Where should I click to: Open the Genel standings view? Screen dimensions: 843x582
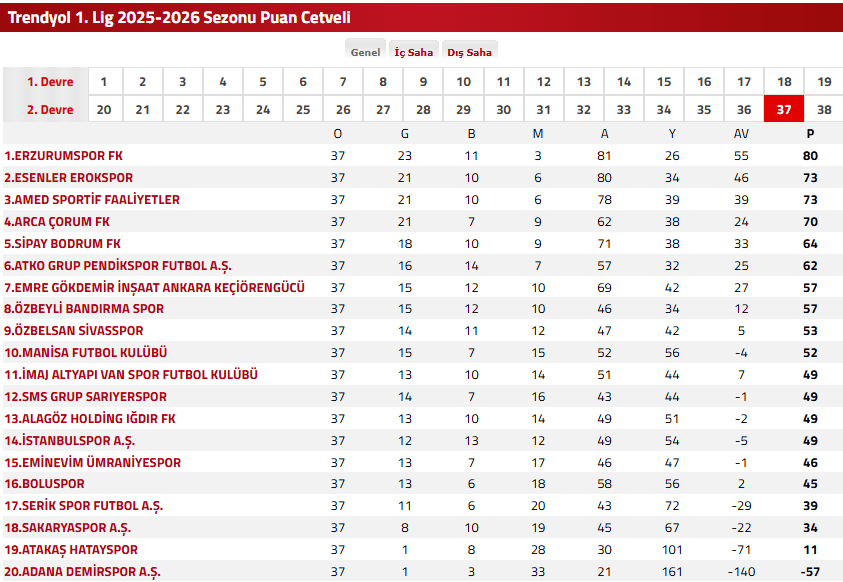(367, 49)
